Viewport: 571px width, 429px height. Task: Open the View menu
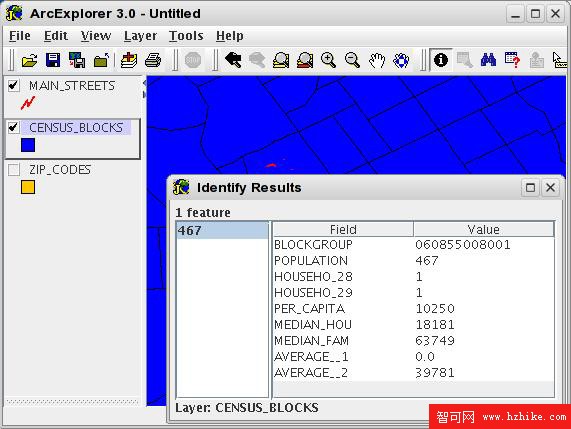click(96, 36)
